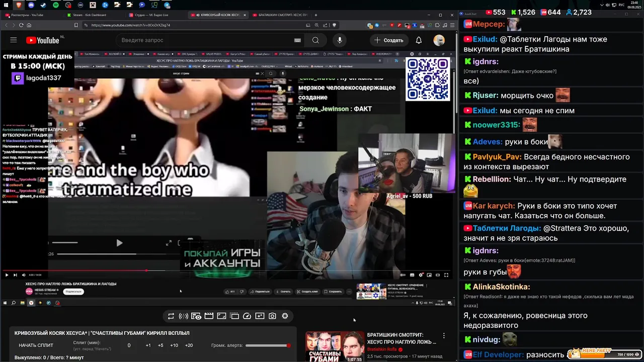This screenshot has width=644, height=362.
Task: Add +5 minutes to the split
Action: pos(160,345)
